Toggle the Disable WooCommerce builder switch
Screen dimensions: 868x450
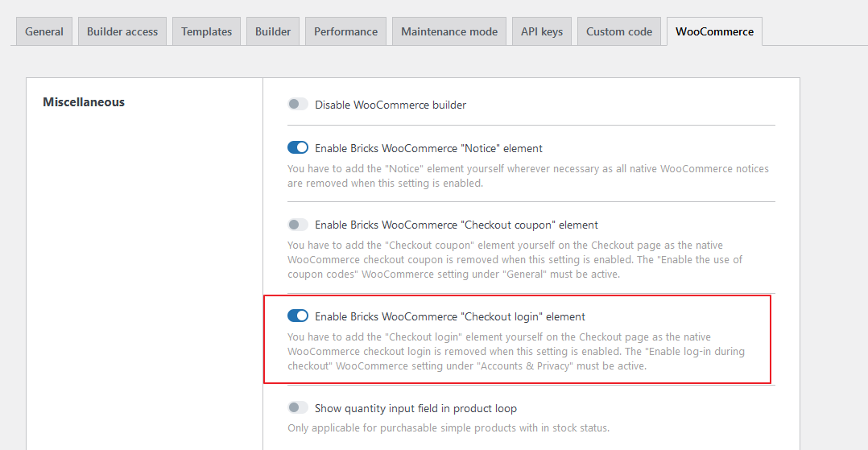pos(298,105)
